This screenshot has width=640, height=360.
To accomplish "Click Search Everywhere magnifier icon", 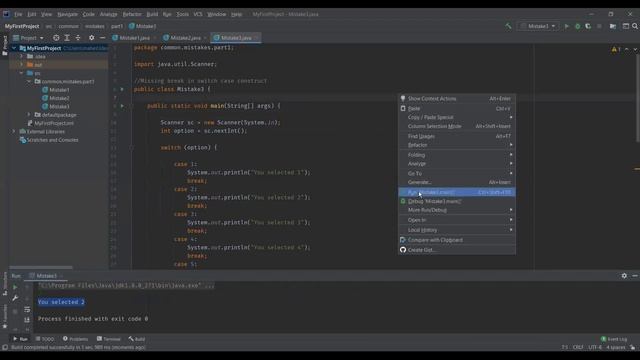I will (635, 26).
